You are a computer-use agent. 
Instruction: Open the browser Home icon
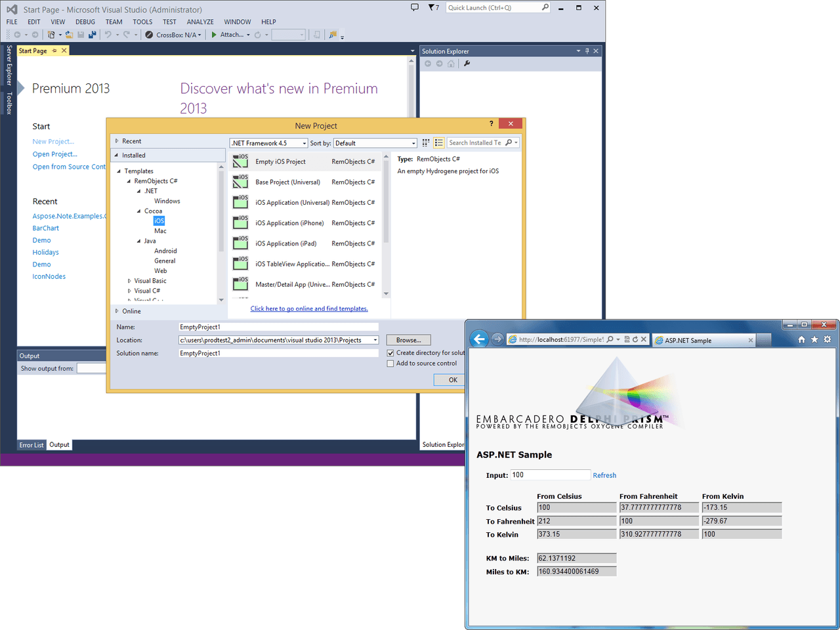pyautogui.click(x=801, y=339)
